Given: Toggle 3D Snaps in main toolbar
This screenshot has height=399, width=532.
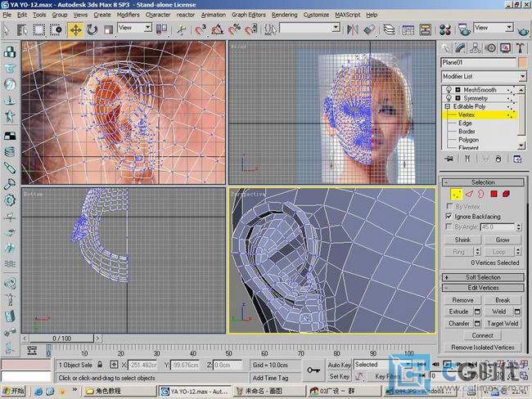Looking at the screenshot, I should pos(201,29).
